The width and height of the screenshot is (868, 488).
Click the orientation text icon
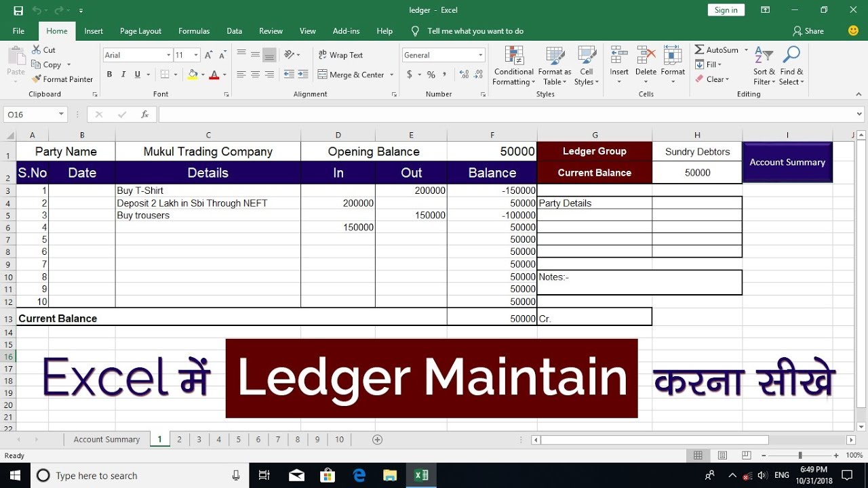point(290,55)
